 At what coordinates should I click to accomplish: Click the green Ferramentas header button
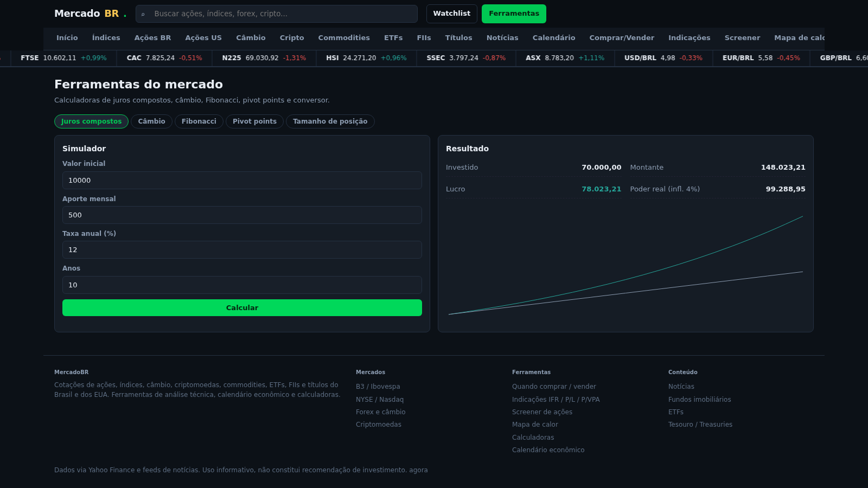tap(514, 14)
